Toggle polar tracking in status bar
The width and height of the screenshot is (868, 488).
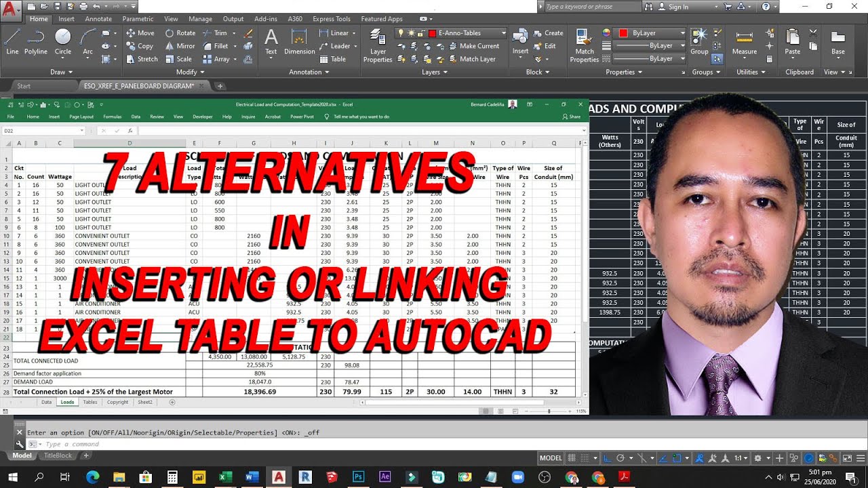[x=622, y=458]
